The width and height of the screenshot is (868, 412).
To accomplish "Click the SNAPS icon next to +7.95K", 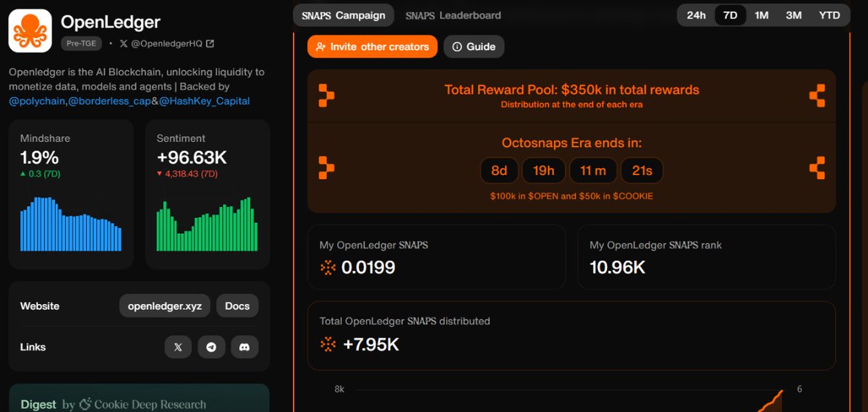I will pos(328,344).
